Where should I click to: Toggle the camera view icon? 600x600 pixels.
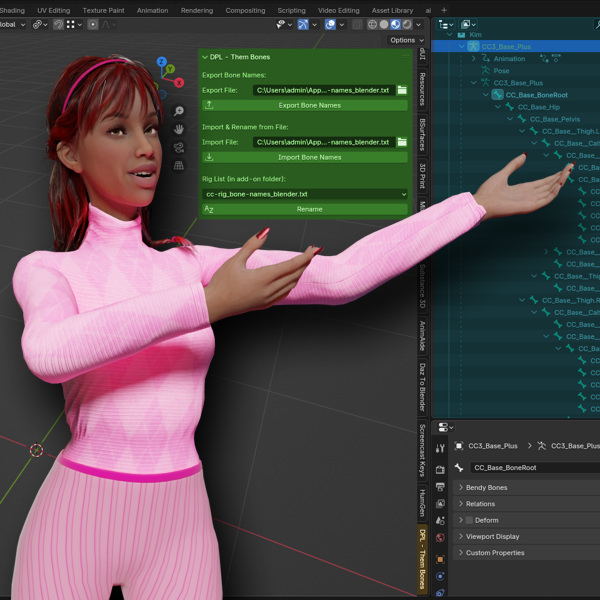[179, 148]
